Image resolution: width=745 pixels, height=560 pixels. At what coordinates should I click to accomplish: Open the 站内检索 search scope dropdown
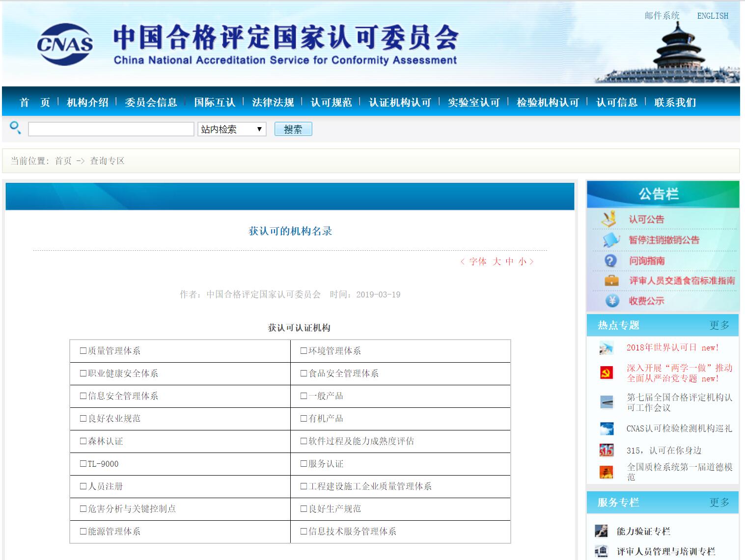tap(232, 129)
